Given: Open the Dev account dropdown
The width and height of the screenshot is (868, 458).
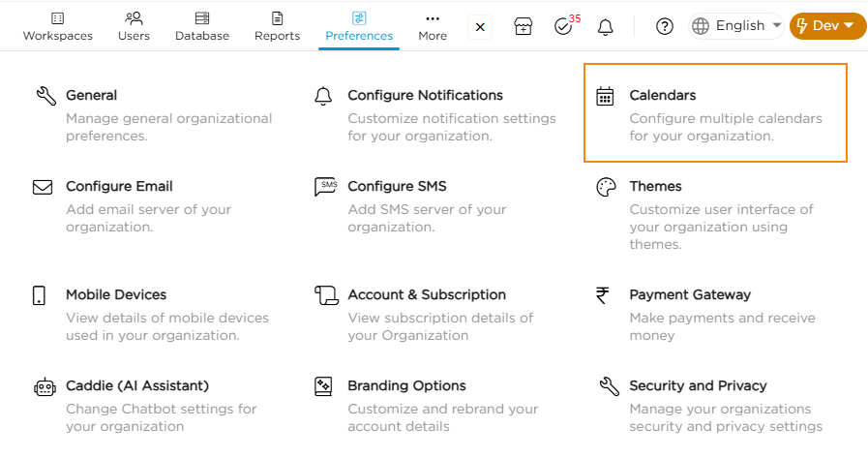Looking at the screenshot, I should click(x=827, y=26).
